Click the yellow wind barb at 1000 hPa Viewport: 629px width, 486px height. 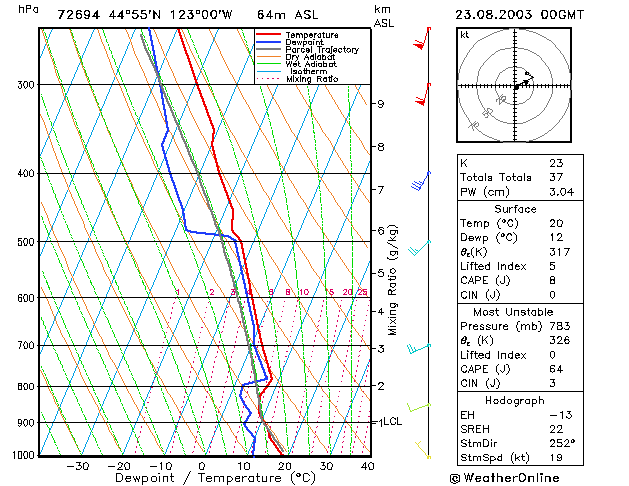[x=423, y=450]
